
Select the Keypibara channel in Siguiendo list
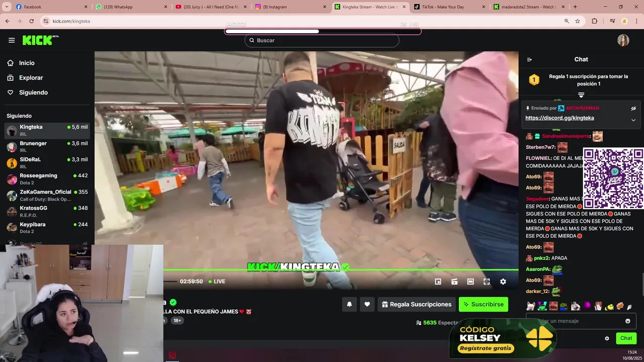47,228
